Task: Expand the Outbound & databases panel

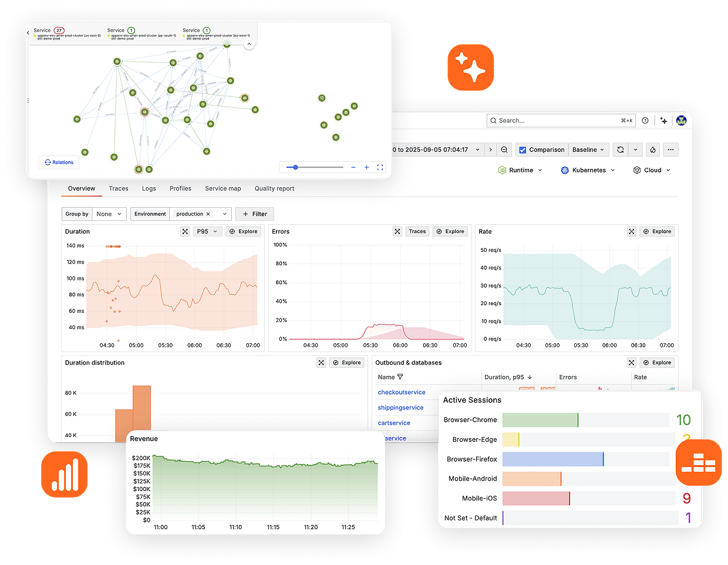Action: click(x=632, y=363)
